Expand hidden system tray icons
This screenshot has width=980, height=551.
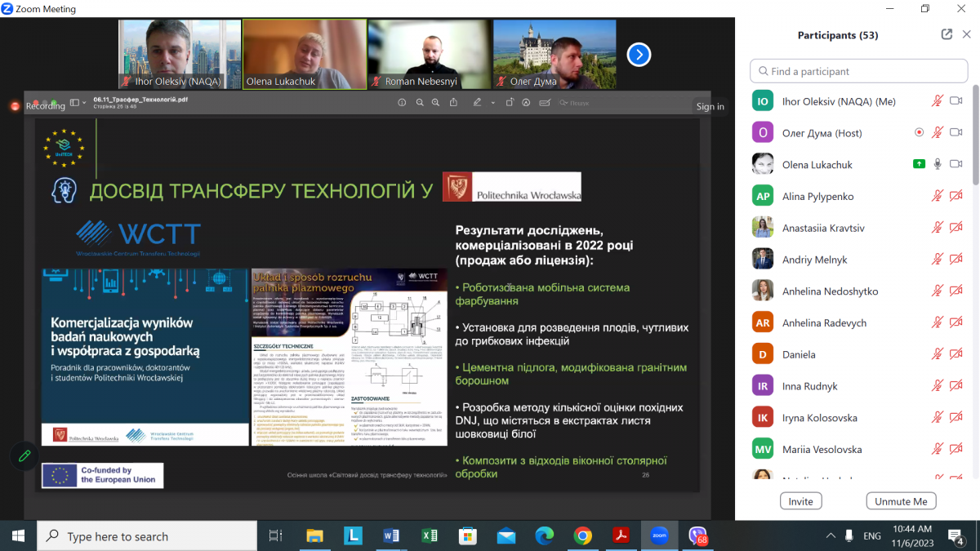(x=831, y=536)
